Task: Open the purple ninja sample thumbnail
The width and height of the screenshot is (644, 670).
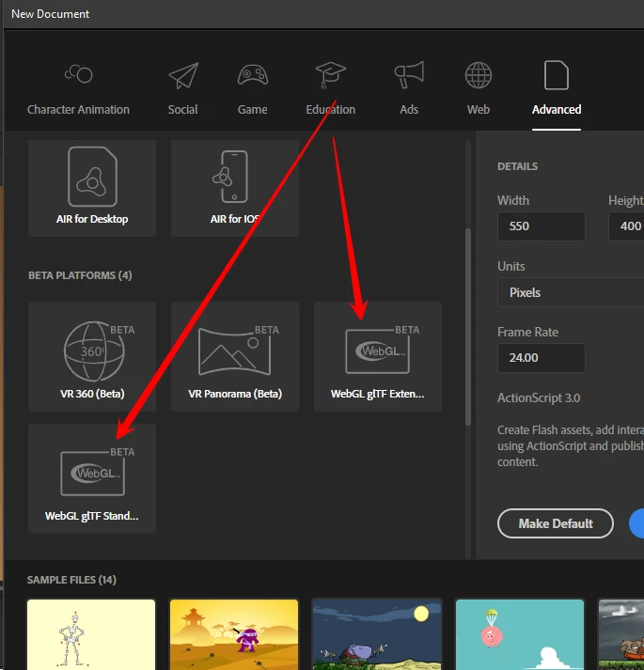Action: tap(234, 634)
